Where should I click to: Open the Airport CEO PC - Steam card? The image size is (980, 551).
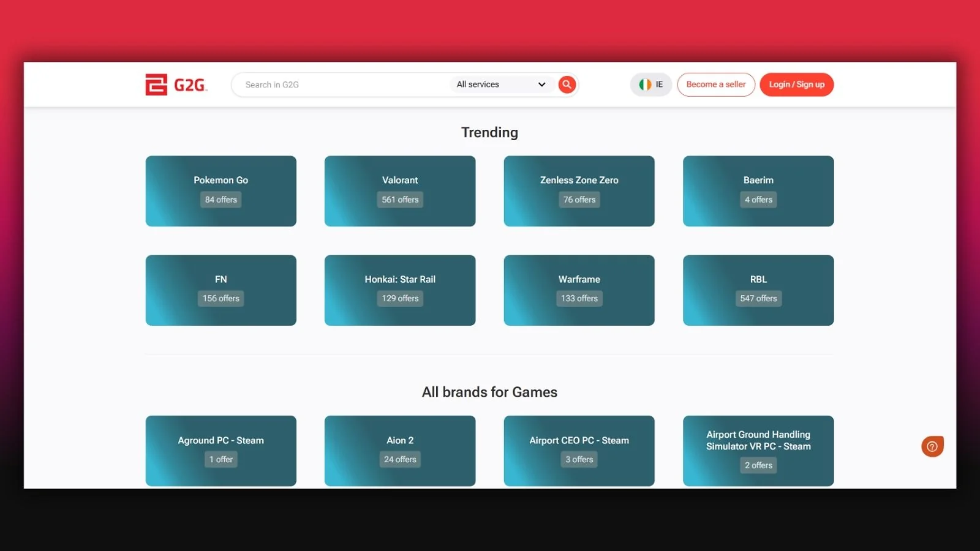579,451
